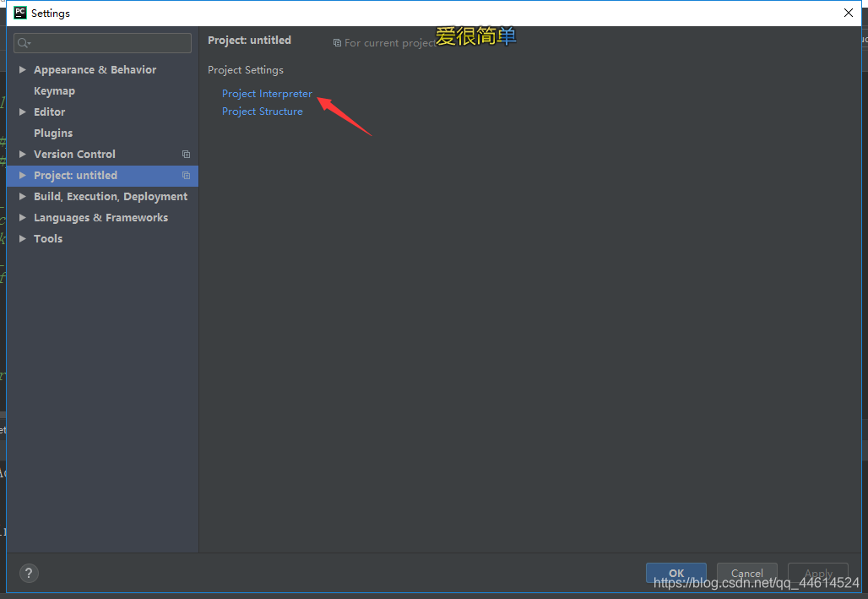Select the Tools settings category
The height and width of the screenshot is (599, 868).
click(48, 238)
